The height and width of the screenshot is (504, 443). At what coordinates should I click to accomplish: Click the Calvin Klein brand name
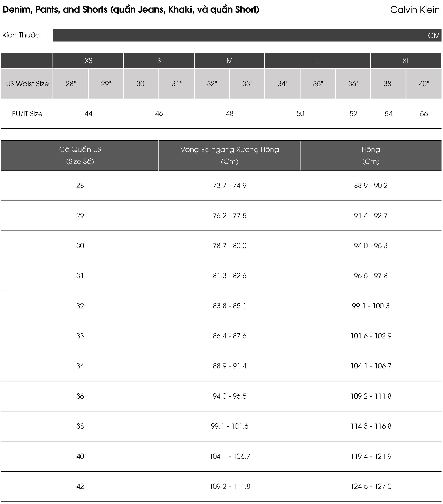[x=415, y=10]
